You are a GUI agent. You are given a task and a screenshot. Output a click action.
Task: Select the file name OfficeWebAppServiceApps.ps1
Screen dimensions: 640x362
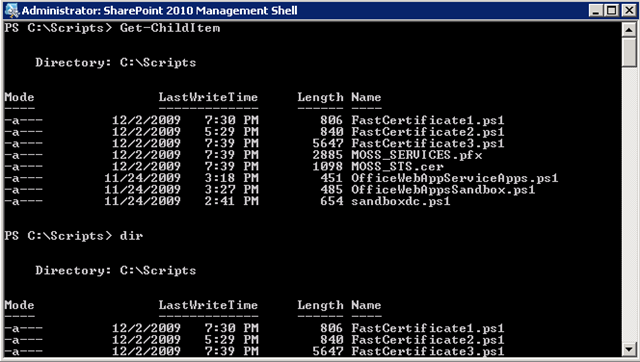click(x=455, y=178)
